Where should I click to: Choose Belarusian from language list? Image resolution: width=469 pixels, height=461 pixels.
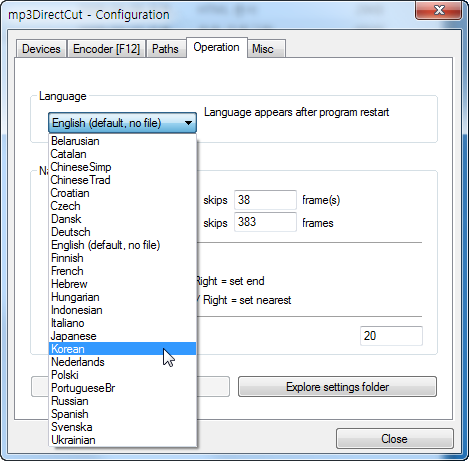click(x=122, y=141)
